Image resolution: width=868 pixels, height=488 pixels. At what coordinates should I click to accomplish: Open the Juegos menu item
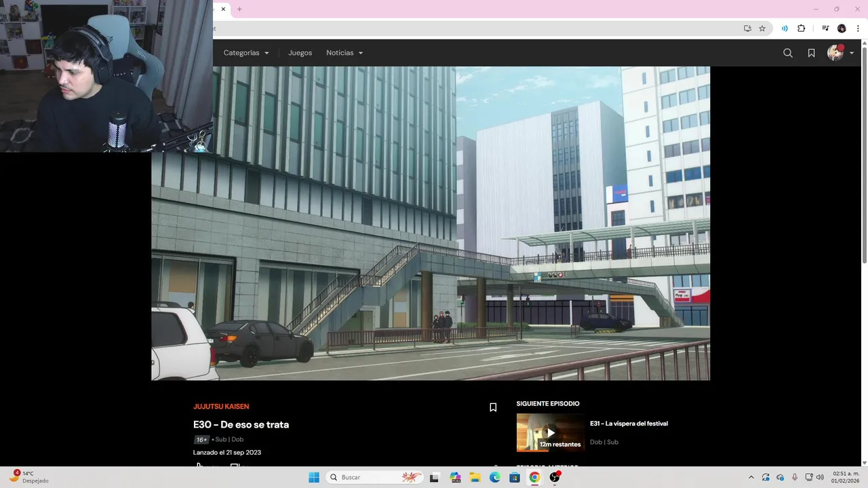coord(300,53)
